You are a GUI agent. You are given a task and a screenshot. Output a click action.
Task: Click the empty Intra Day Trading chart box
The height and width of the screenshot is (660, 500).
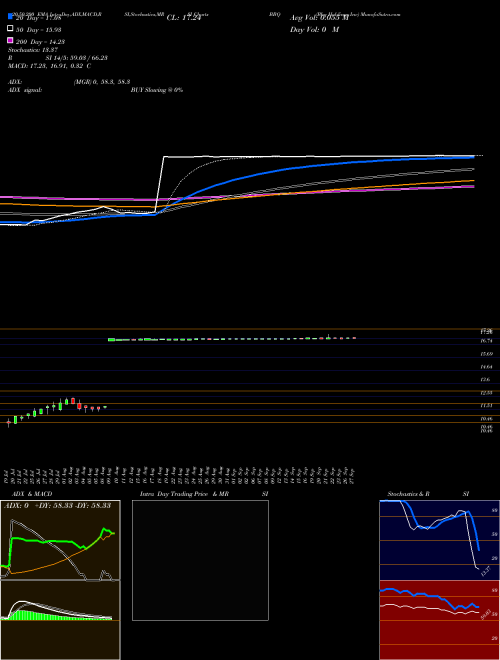tap(200, 560)
